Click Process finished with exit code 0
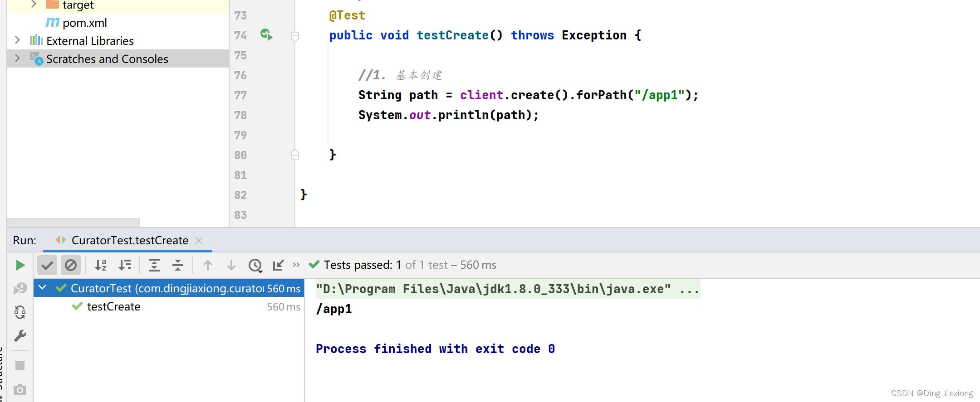Screen dimensions: 980x402 [436, 349]
